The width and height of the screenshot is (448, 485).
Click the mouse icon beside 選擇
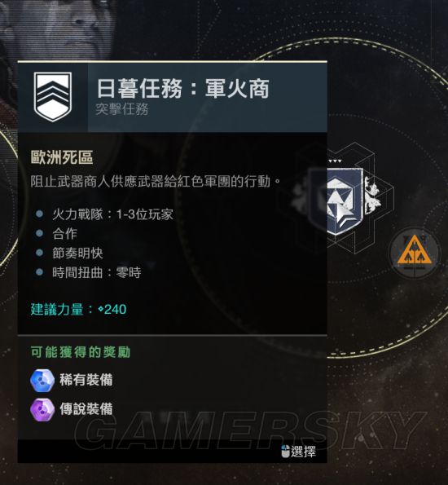coord(285,452)
